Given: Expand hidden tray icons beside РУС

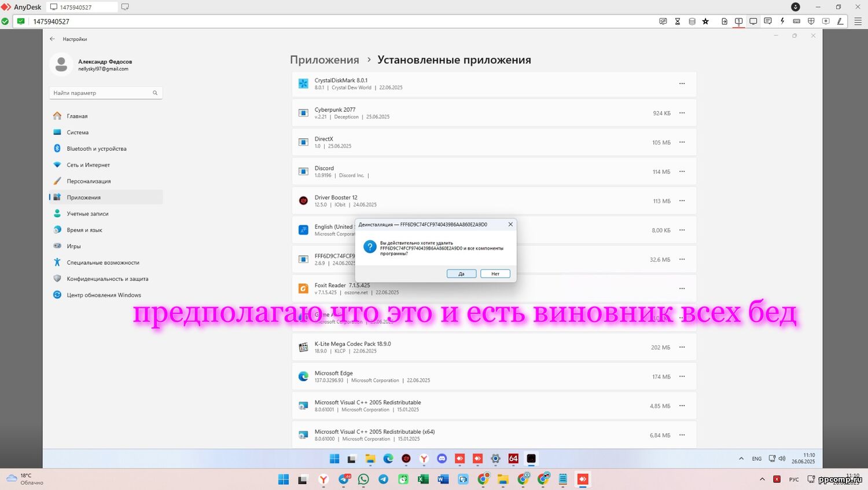Looking at the screenshot, I should [762, 479].
